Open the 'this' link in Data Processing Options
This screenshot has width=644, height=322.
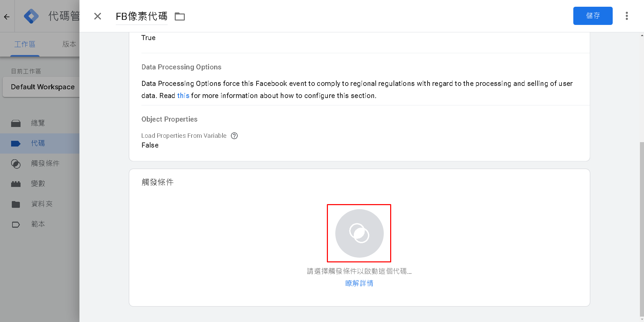pos(183,96)
